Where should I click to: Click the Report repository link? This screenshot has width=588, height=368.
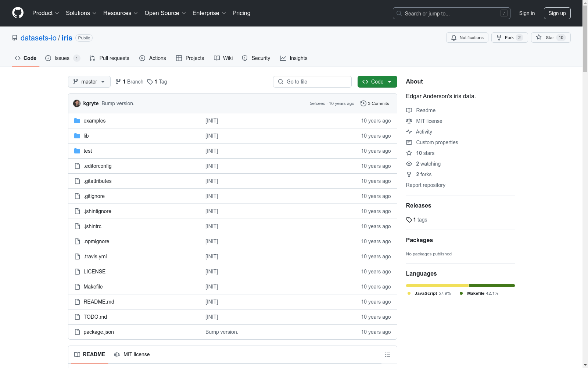(x=426, y=185)
